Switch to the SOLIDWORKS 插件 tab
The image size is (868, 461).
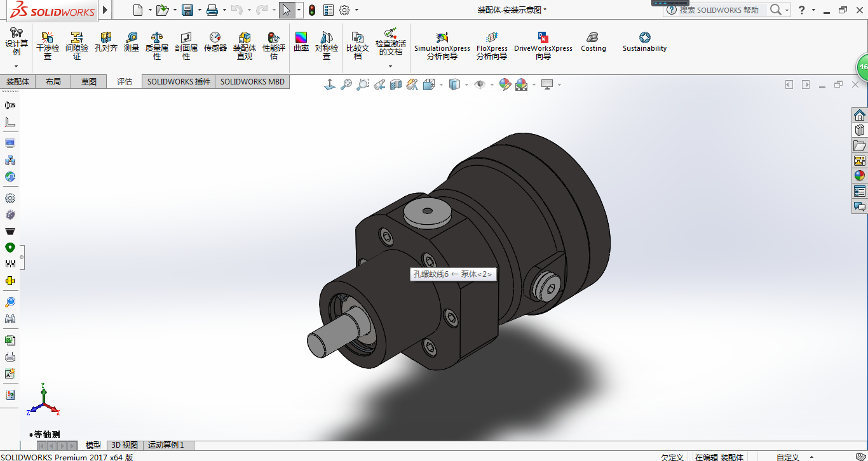click(x=179, y=81)
